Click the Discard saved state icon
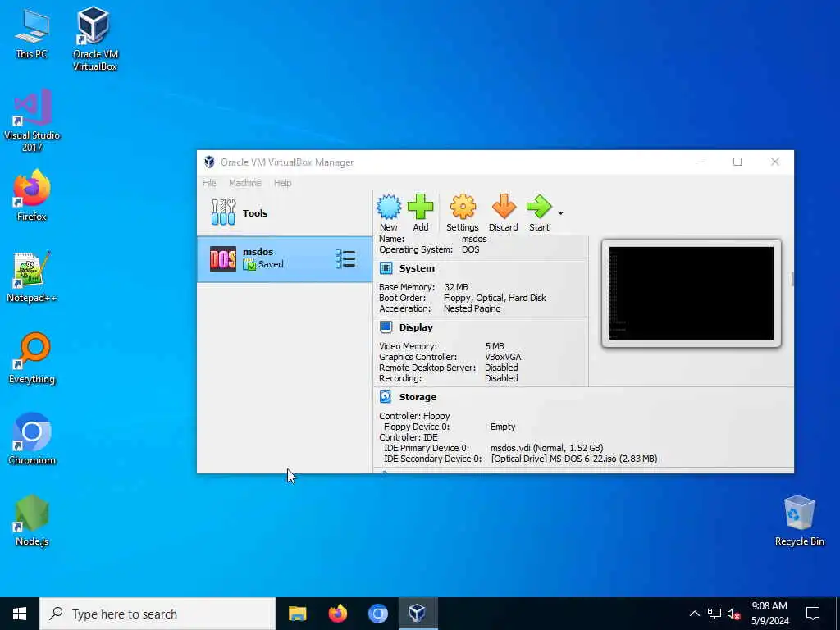Viewport: 840px width, 630px height. point(504,207)
